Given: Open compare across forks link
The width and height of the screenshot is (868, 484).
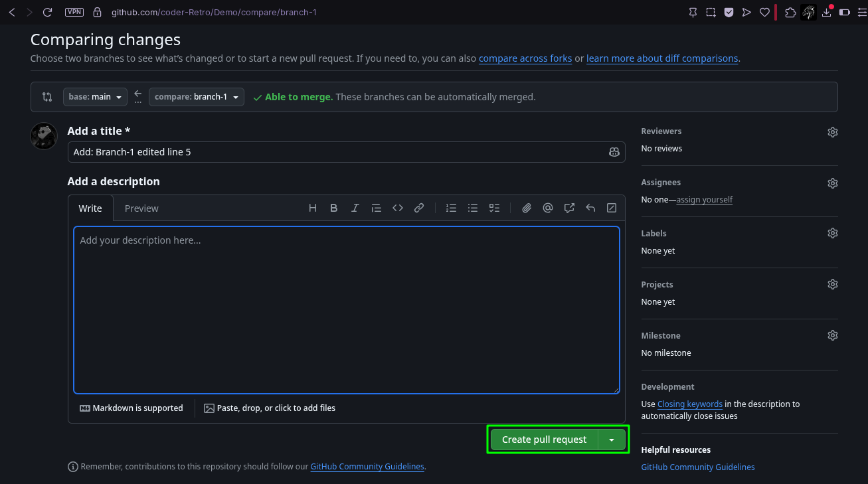Looking at the screenshot, I should coord(525,58).
